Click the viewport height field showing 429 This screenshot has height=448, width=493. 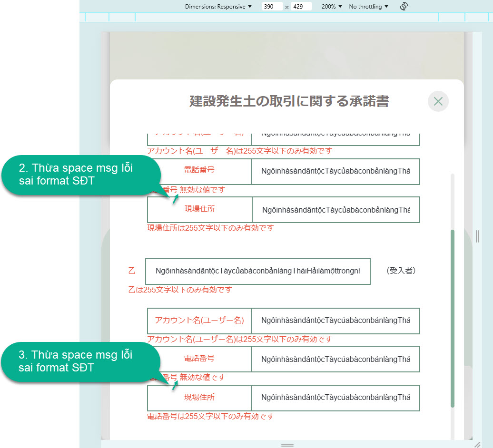point(301,7)
